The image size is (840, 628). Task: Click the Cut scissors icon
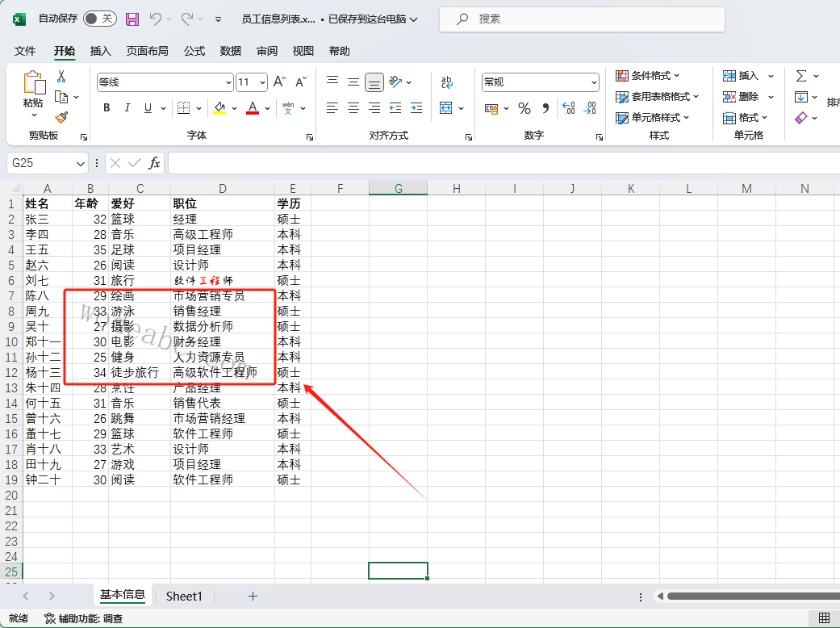tap(61, 77)
